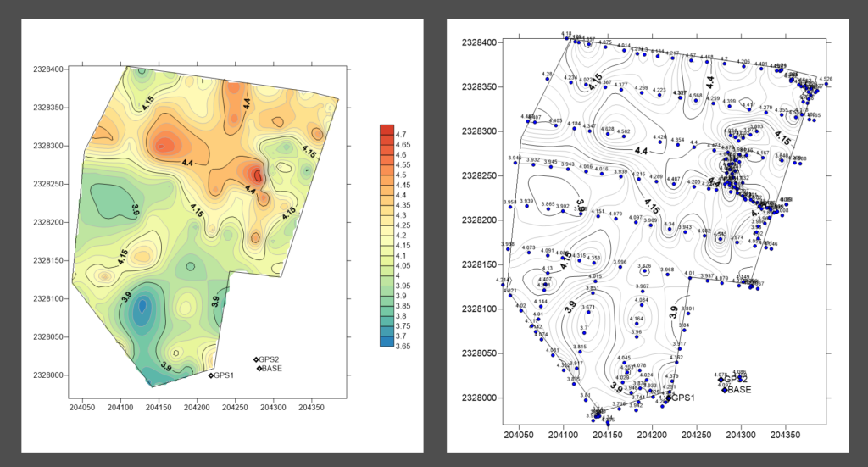Select the BASE diamond marker on the right map
The width and height of the screenshot is (868, 467).
(724, 390)
